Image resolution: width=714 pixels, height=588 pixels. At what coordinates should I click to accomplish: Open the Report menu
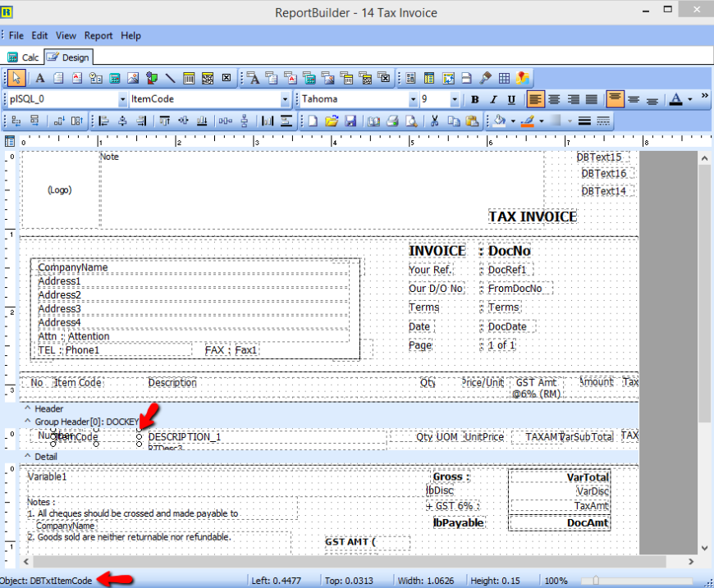click(x=98, y=36)
